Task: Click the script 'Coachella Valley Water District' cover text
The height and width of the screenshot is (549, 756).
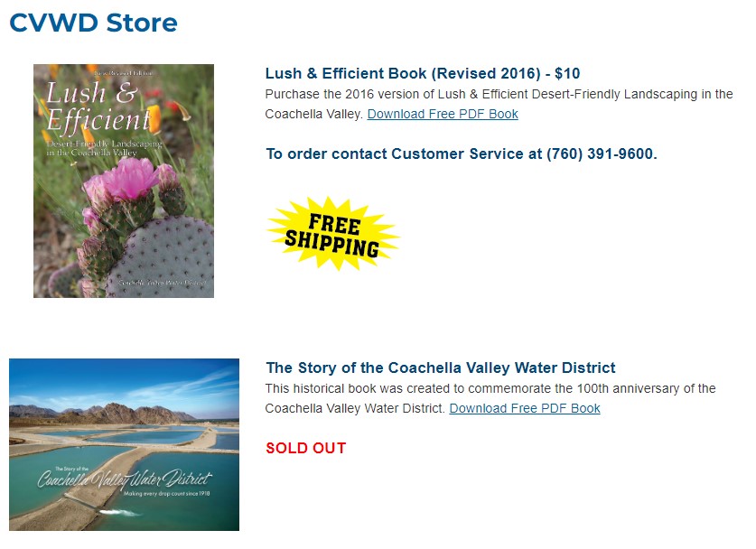Action: [125, 479]
